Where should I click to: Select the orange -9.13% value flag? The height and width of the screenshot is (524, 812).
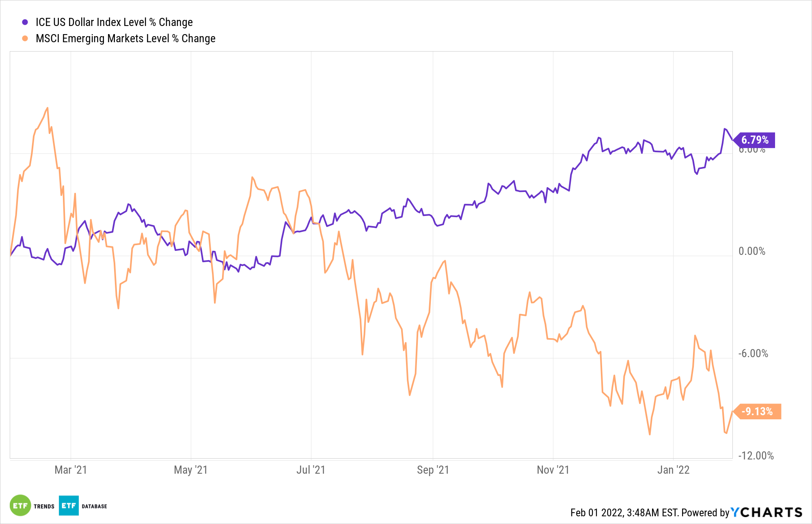pos(757,412)
